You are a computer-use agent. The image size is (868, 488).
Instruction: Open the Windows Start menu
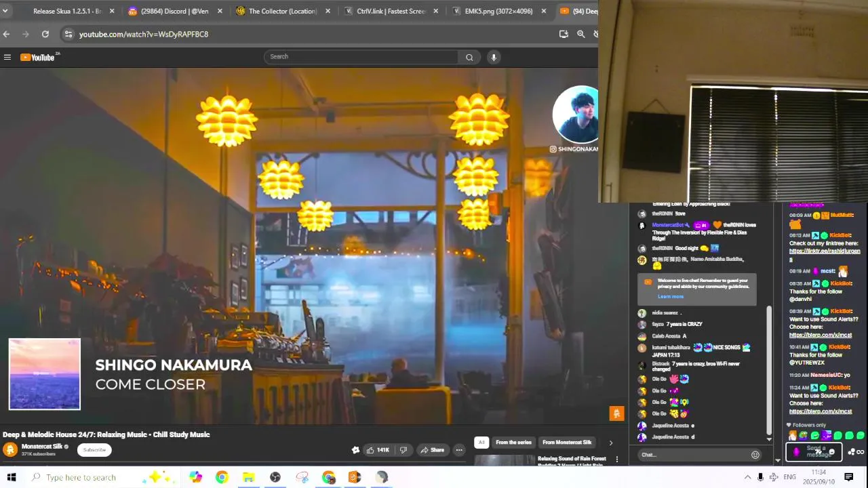[12, 477]
